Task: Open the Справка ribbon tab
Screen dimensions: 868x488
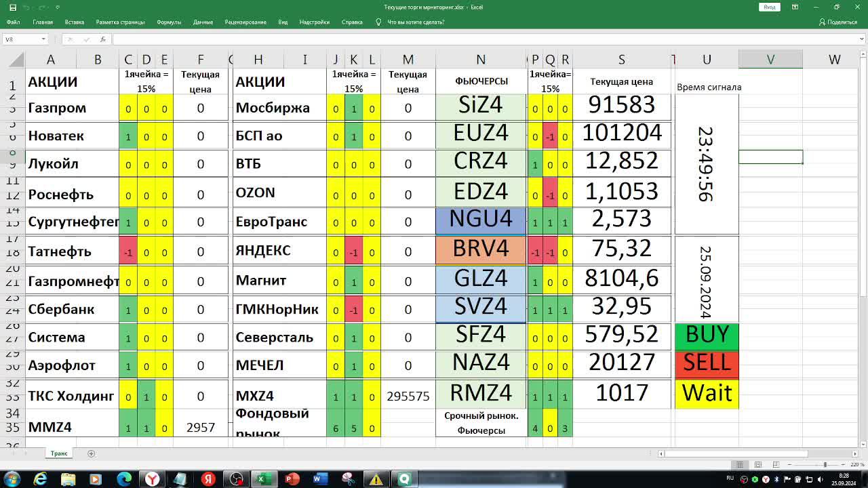Action: [352, 22]
